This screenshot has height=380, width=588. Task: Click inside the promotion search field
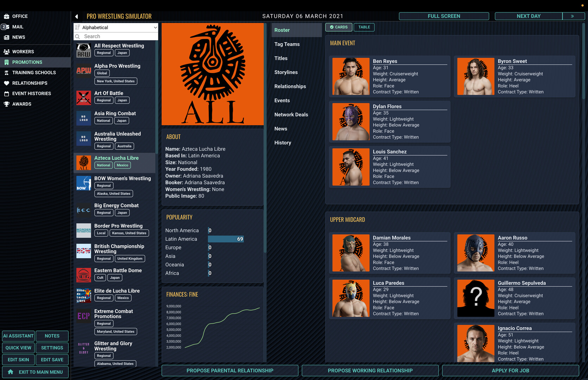point(116,36)
